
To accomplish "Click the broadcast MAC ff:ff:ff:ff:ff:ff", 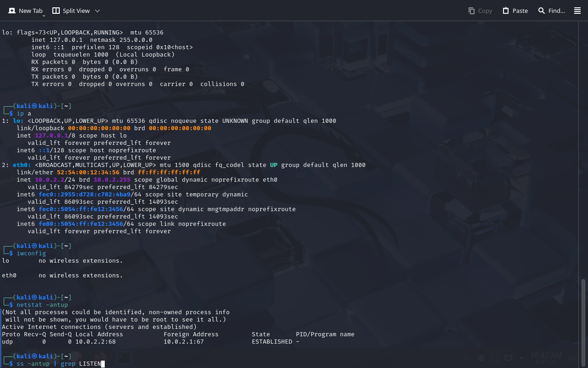I will tap(169, 172).
